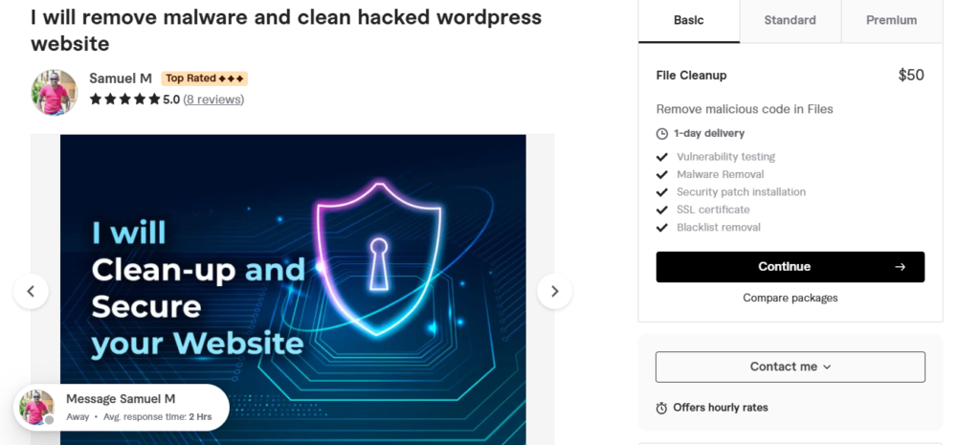The image size is (980, 445).
Task: Click checkmark beside SSL certificate
Action: coord(662,210)
